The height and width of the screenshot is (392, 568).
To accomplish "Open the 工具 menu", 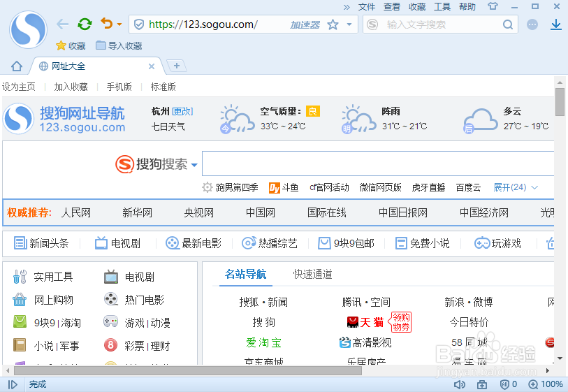I will tap(442, 7).
